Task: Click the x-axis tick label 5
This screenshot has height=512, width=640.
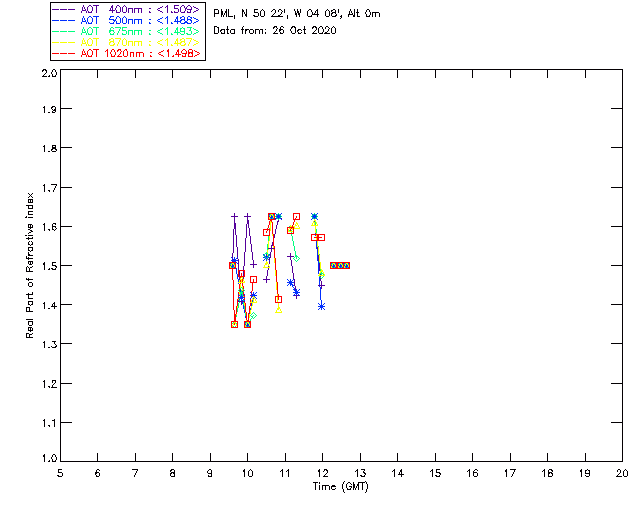Action: coord(60,473)
